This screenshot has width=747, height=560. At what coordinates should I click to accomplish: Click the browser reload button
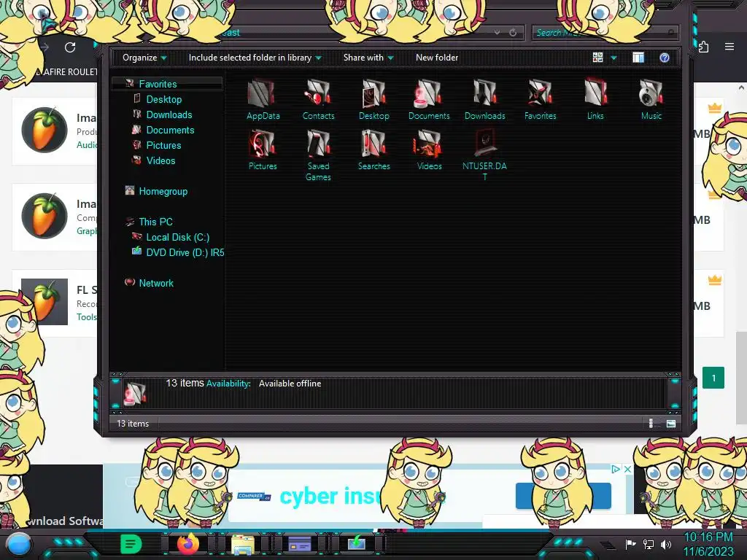pos(70,47)
